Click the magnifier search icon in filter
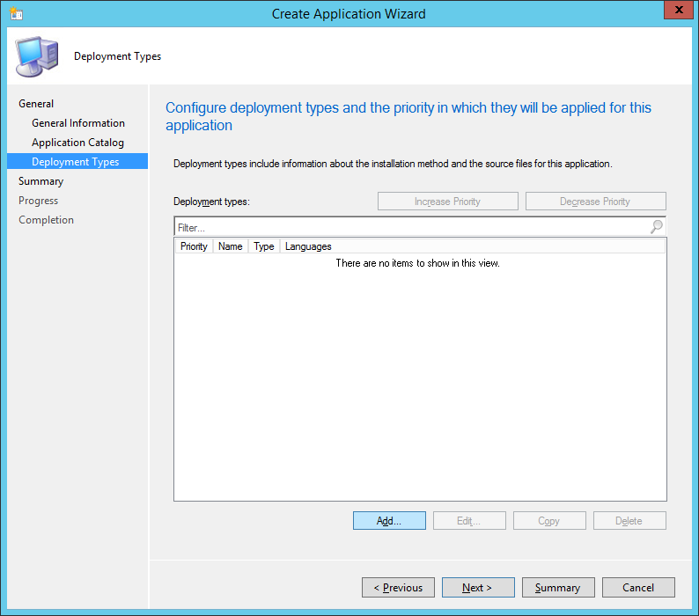Screen dimensions: 699x616 656,227
